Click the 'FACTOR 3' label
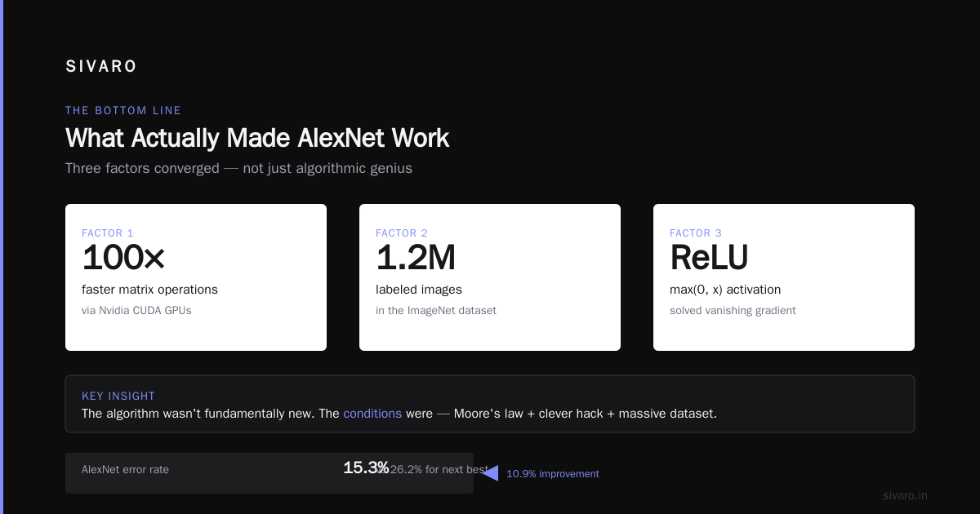Screen dimensions: 980x514 click(695, 233)
